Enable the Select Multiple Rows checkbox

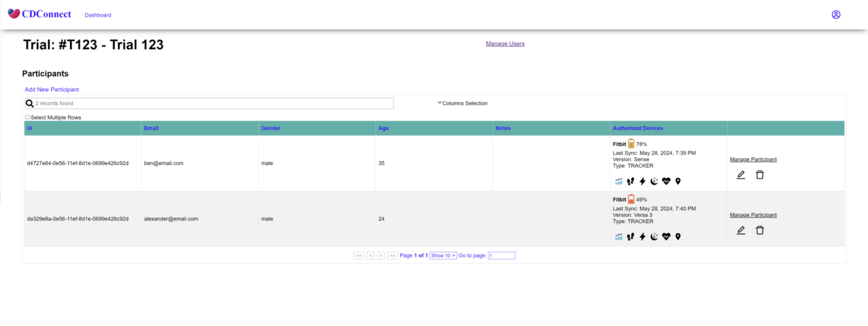[x=27, y=116]
